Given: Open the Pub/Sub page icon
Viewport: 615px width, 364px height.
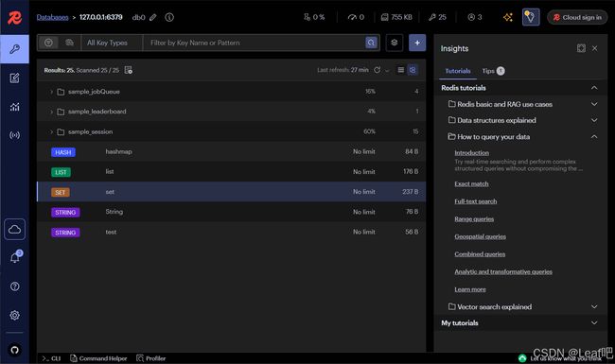Looking at the screenshot, I should coord(14,135).
